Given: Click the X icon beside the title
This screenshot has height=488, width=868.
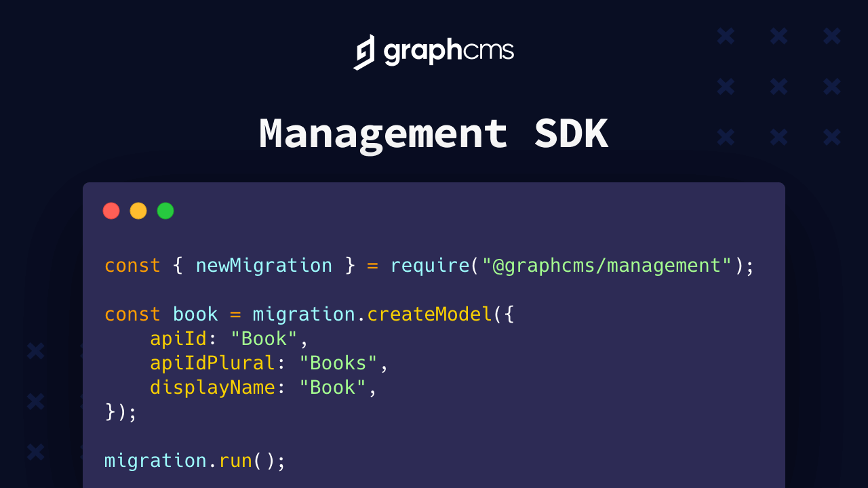Looking at the screenshot, I should tap(725, 136).
